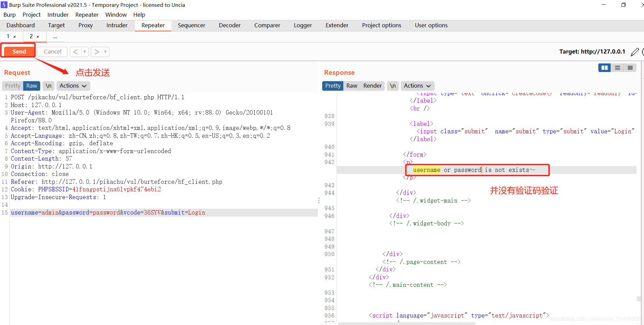Image resolution: width=644 pixels, height=325 pixels.
Task: Select combined tabbed layout view icon
Action: 630,68
